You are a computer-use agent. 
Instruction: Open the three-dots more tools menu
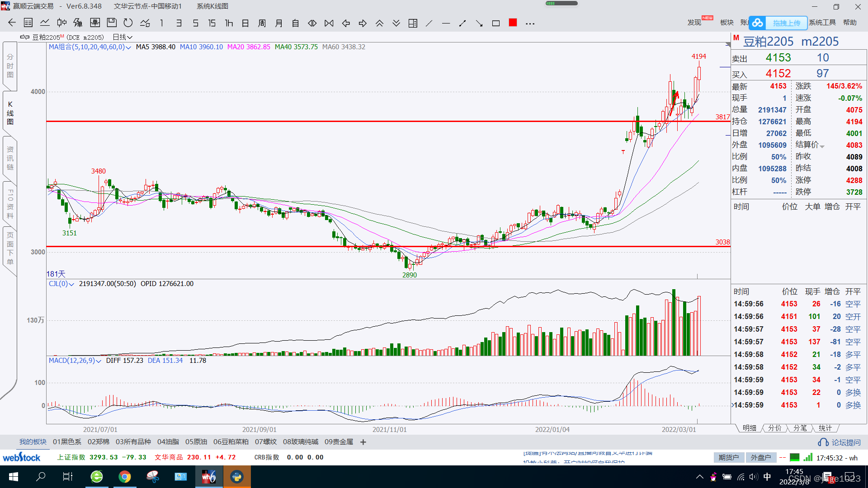pyautogui.click(x=530, y=23)
